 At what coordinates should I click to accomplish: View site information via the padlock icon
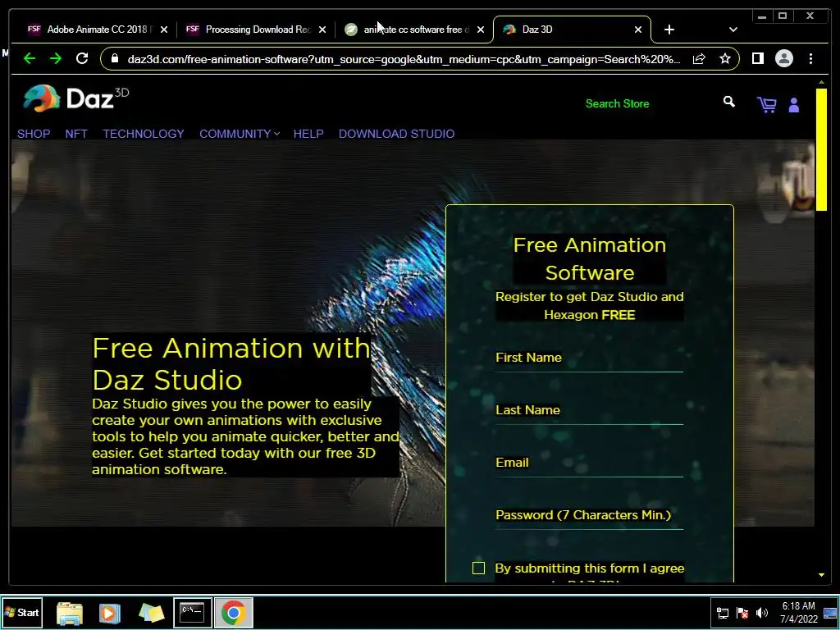pos(115,58)
